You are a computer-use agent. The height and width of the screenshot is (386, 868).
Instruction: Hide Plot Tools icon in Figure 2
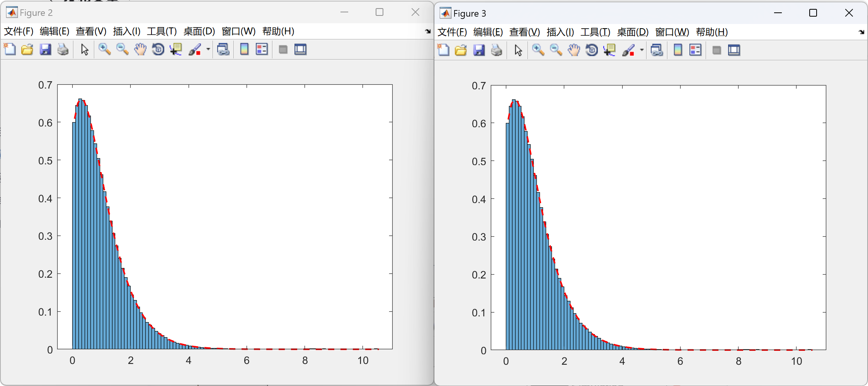(x=283, y=50)
